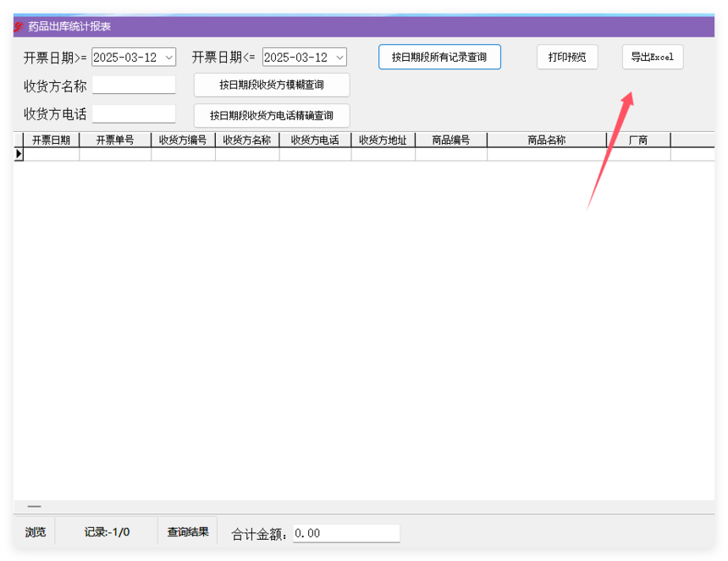Click the 收货方地址 column header
This screenshot has height=561, width=728.
pos(383,140)
